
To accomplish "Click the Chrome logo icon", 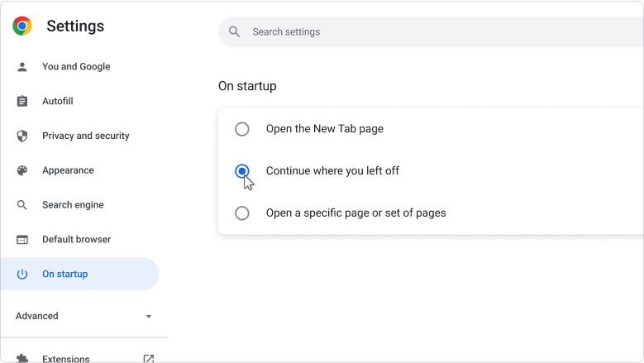I will click(x=22, y=26).
